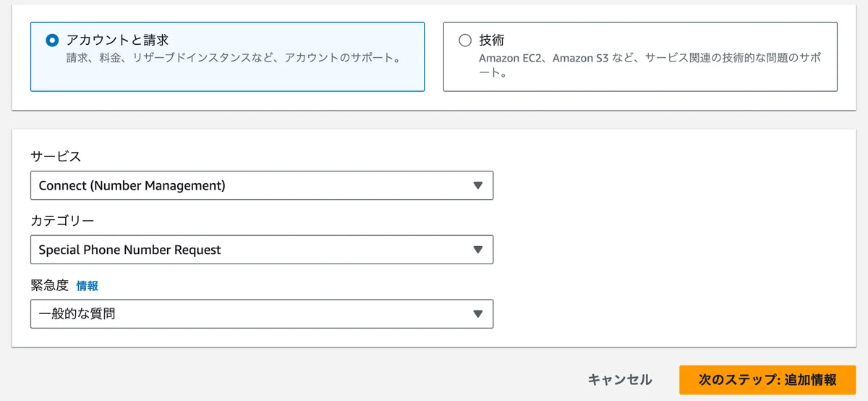
Task: Click the arrow icon on the カテゴリー dropdown
Action: click(477, 250)
